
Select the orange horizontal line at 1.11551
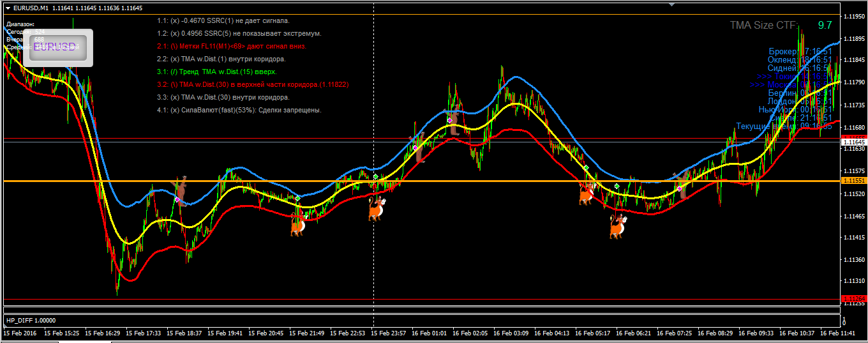[x=421, y=181]
